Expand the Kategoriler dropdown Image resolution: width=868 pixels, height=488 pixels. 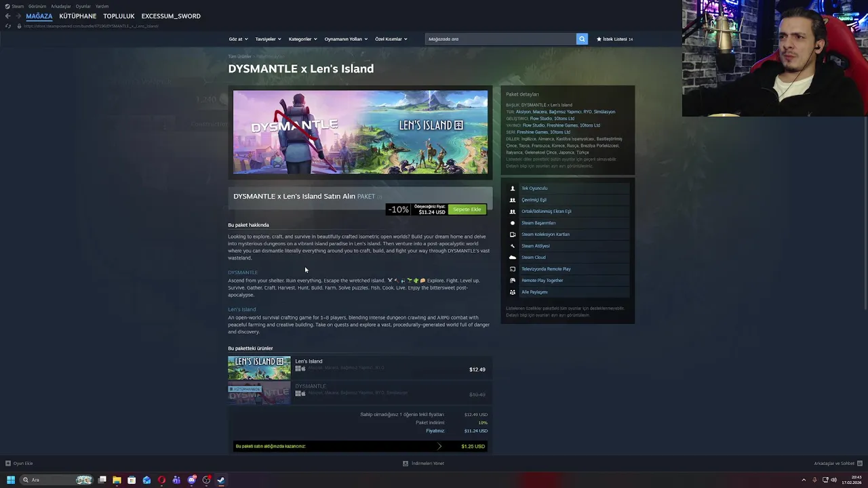click(302, 39)
